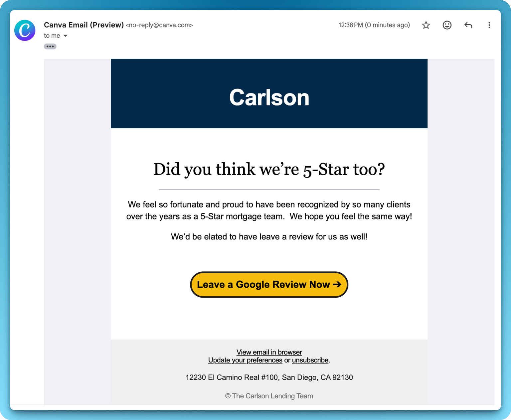Screen dimensions: 511x420
Task: Click the Canva sender avatar
Action: (25, 30)
